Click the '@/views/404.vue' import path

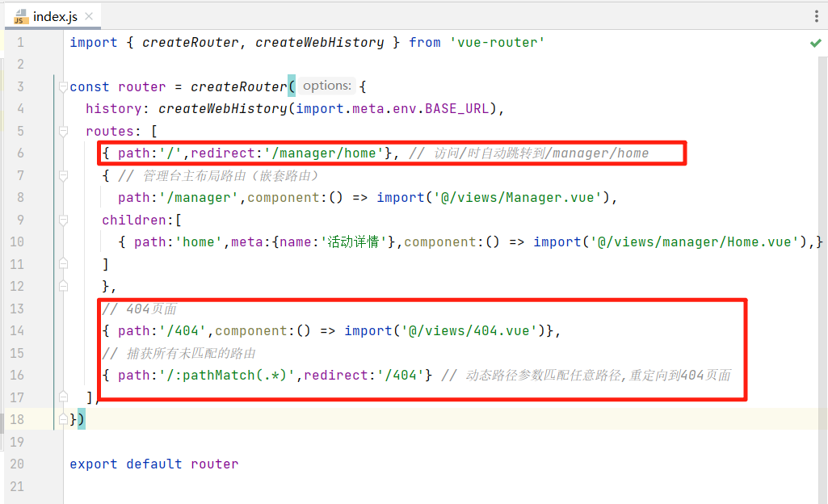click(469, 330)
